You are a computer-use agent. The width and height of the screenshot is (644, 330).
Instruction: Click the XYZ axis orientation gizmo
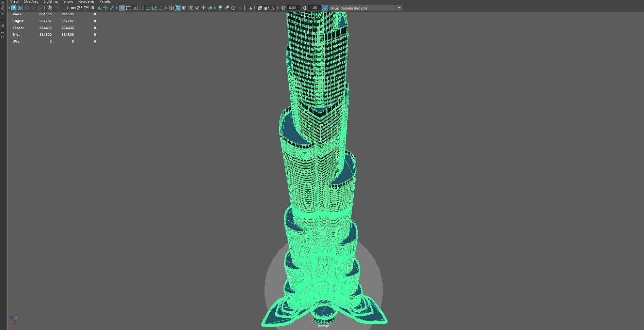tap(13, 320)
